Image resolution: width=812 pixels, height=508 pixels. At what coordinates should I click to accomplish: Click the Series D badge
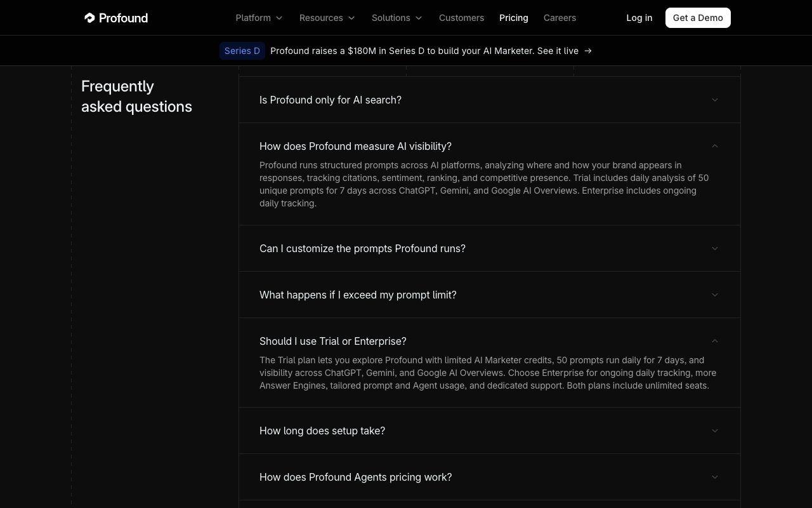coord(242,51)
